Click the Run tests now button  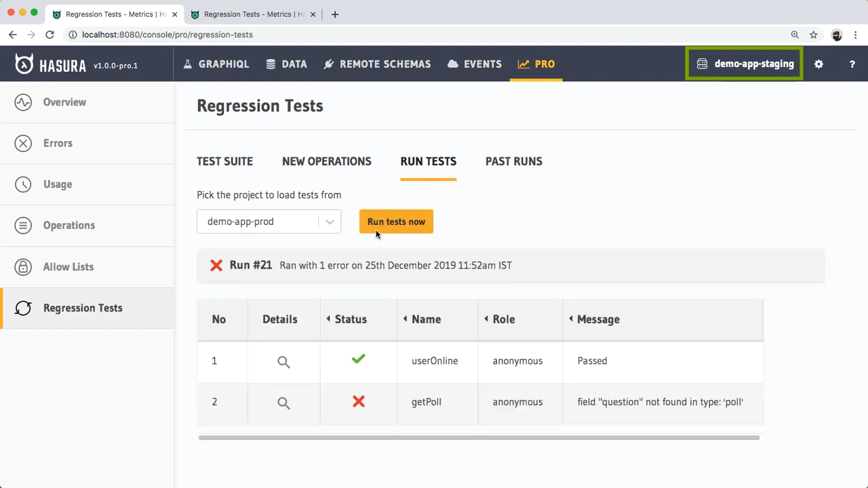pyautogui.click(x=396, y=222)
